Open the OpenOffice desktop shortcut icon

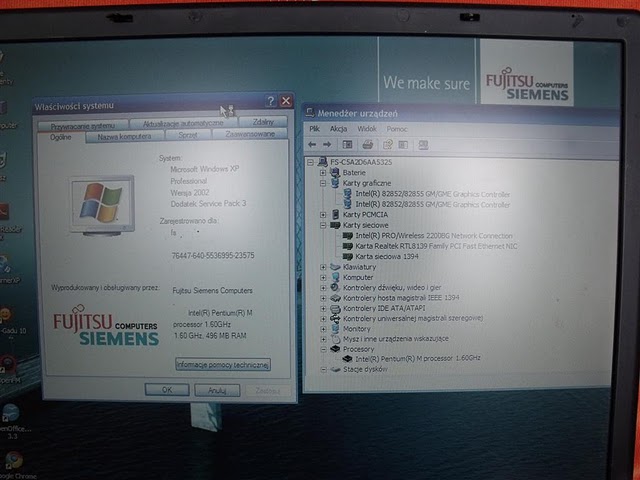(x=10, y=412)
